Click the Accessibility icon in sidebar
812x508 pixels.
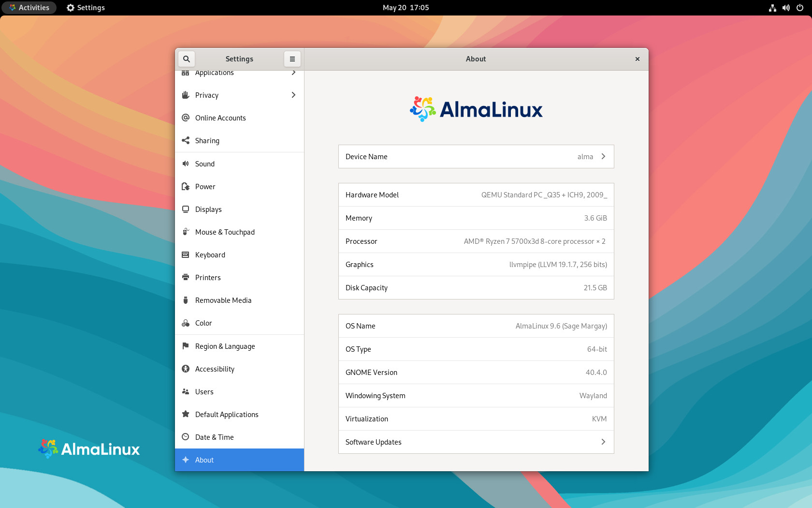[x=186, y=369]
